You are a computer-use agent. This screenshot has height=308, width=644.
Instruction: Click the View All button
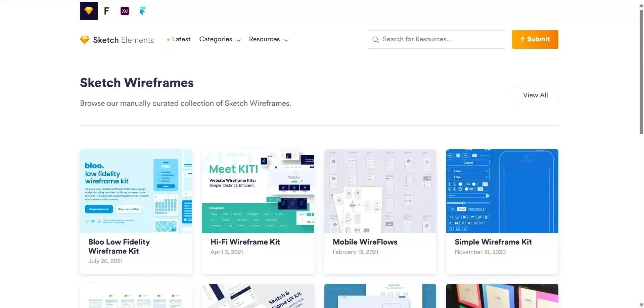(x=535, y=95)
